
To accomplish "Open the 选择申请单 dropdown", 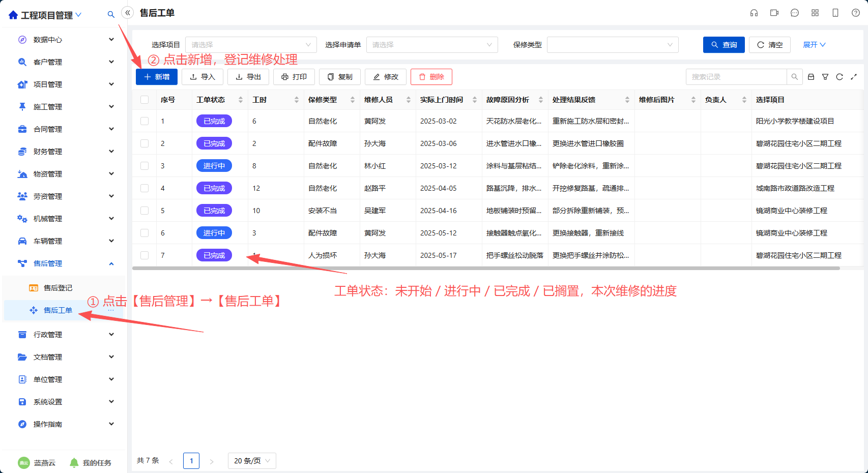I will 432,45.
